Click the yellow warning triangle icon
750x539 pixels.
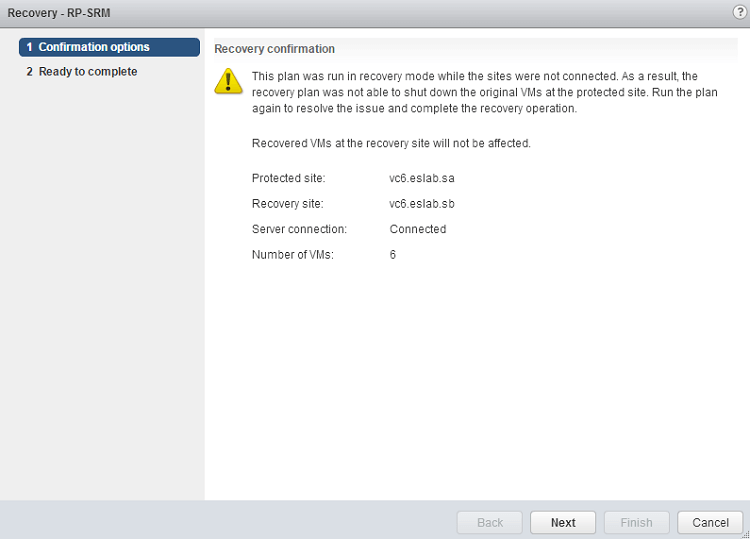click(228, 82)
